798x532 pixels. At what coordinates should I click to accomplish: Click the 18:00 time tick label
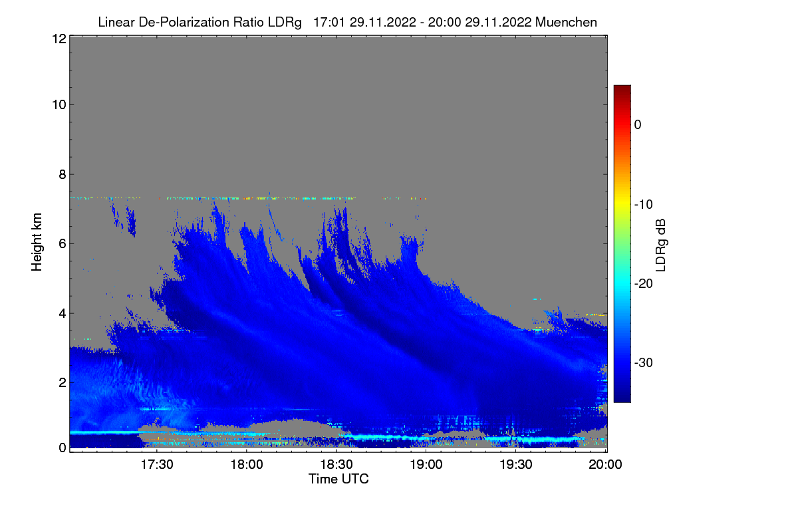(247, 465)
